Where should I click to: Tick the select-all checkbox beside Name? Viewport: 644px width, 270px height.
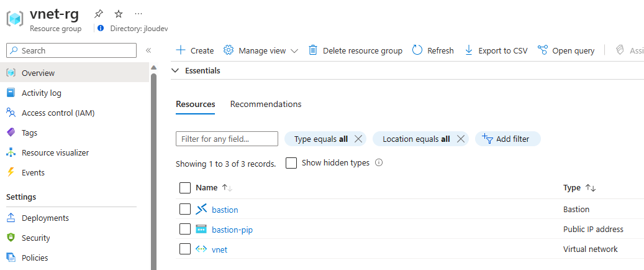185,188
